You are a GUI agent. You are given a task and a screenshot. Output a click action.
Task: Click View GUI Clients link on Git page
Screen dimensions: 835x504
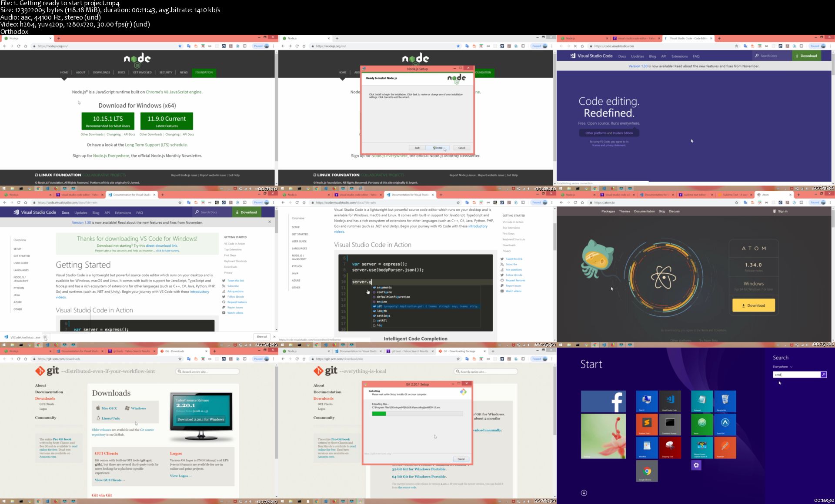point(110,480)
